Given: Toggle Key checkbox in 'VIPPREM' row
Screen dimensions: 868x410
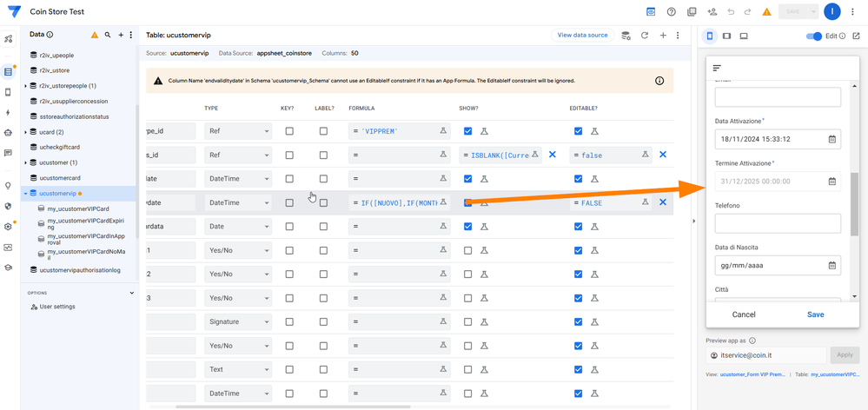Looking at the screenshot, I should [289, 131].
